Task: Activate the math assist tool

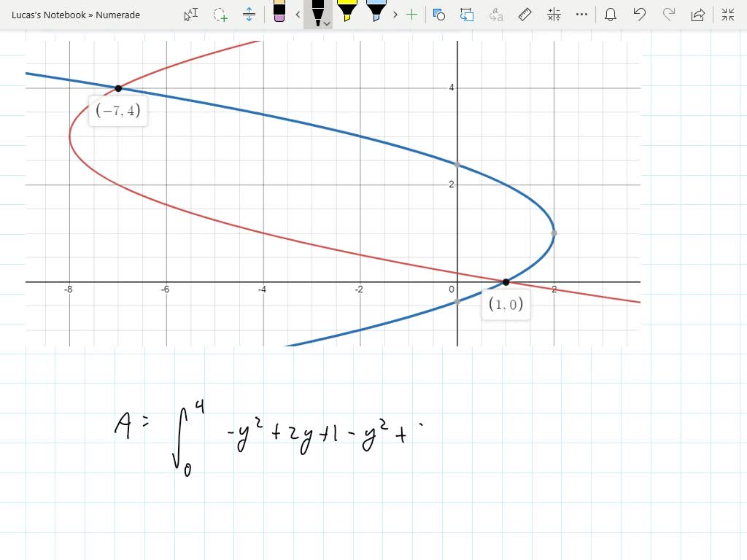Action: [553, 15]
